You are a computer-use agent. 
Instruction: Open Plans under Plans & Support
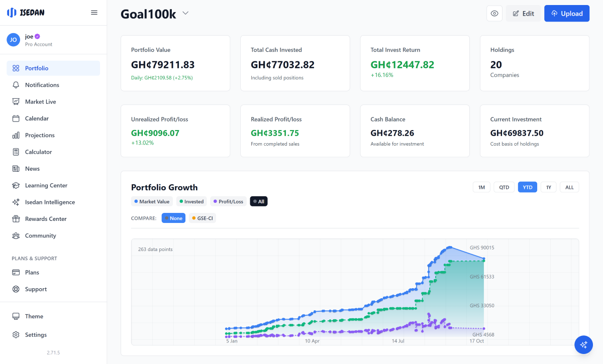click(53, 273)
